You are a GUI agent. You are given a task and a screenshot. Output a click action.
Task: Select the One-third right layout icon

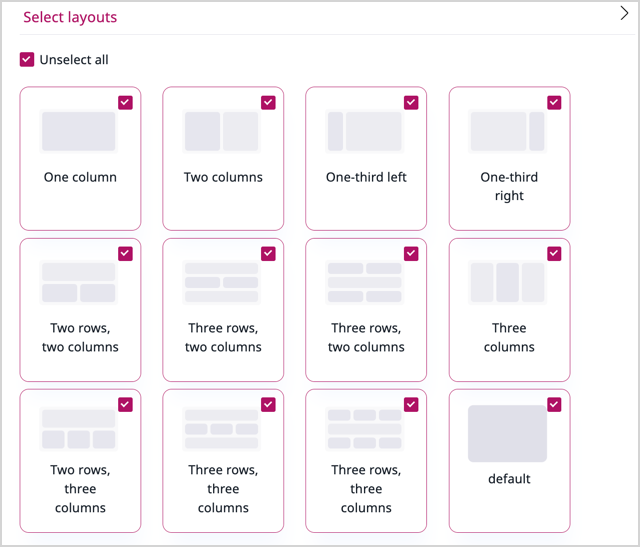pyautogui.click(x=508, y=131)
